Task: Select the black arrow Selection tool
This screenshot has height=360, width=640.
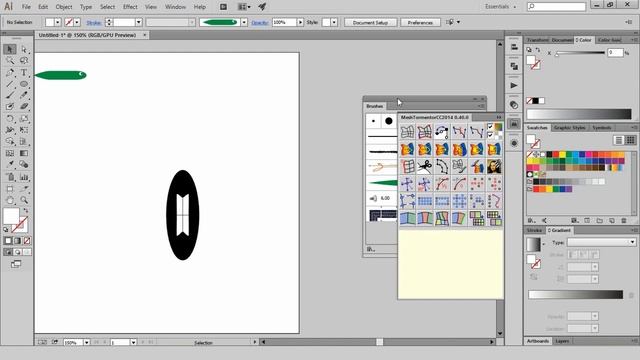Action: (x=10, y=49)
